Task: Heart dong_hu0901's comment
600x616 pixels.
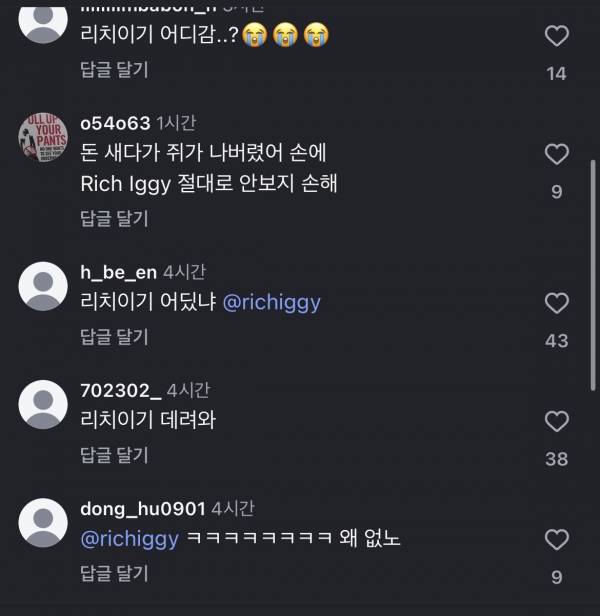Action: (556, 540)
